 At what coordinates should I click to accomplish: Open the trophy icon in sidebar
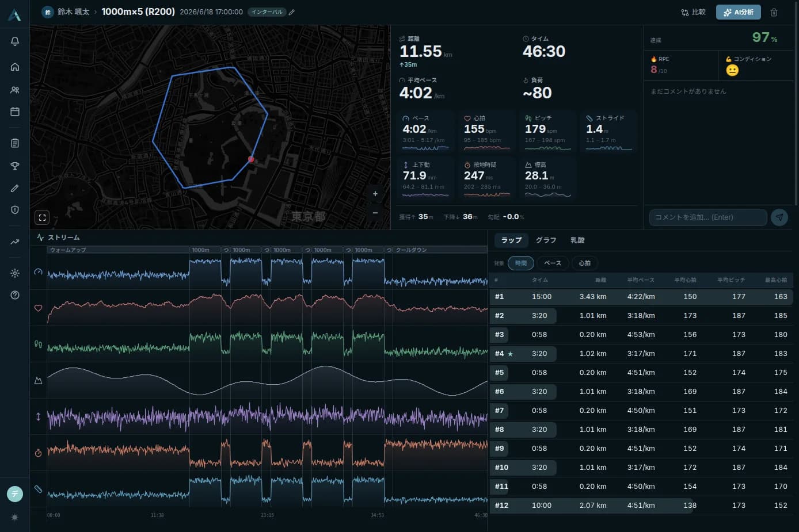click(x=15, y=166)
